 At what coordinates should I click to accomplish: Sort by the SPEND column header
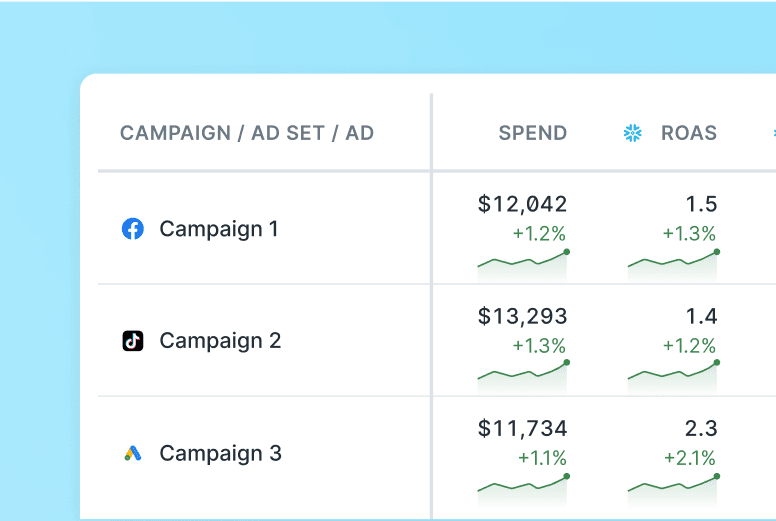[533, 133]
